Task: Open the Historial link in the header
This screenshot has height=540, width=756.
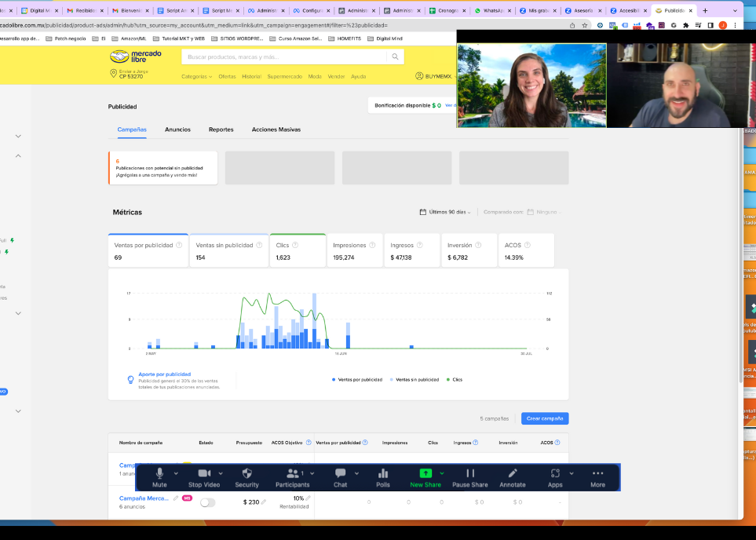Action: coord(251,76)
